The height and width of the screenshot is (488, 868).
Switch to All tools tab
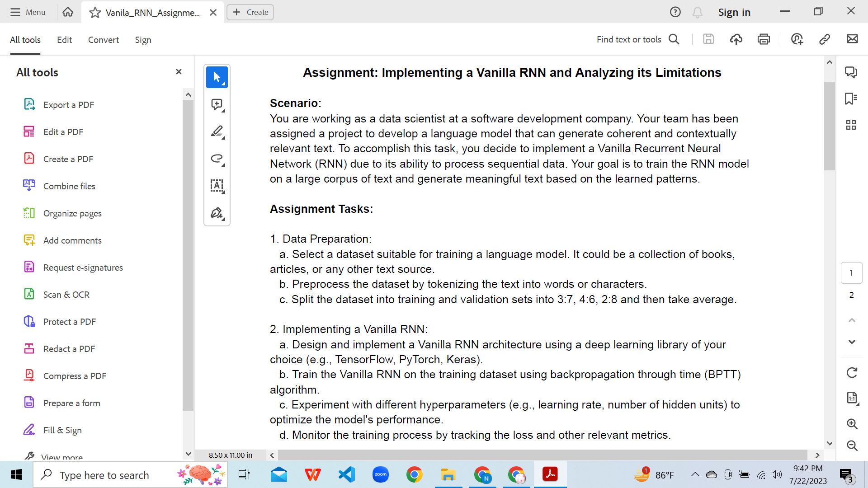(x=25, y=40)
